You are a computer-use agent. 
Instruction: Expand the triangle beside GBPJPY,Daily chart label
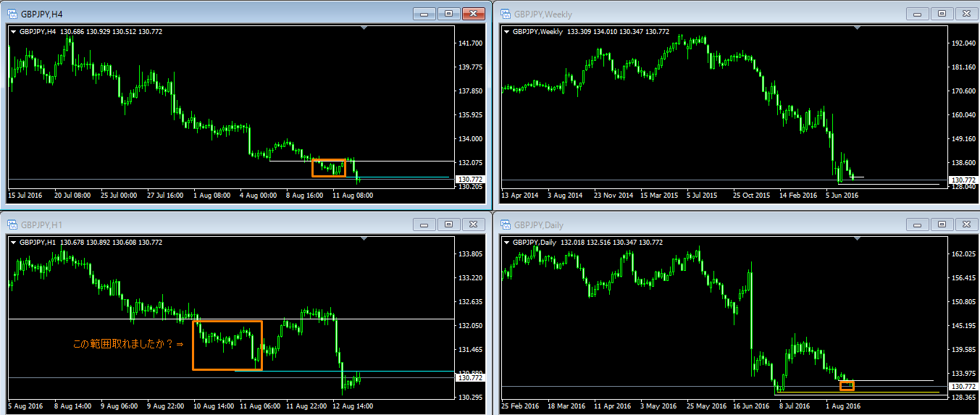[506, 243]
